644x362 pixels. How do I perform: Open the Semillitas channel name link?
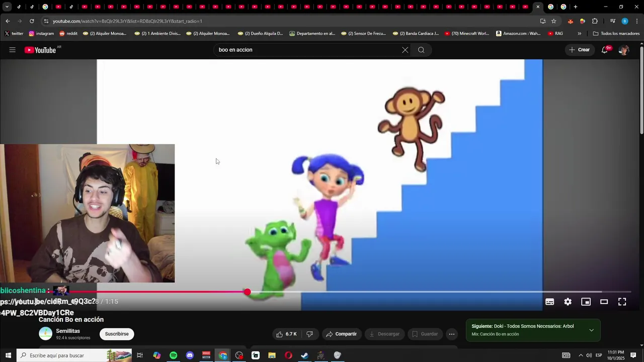point(68,331)
